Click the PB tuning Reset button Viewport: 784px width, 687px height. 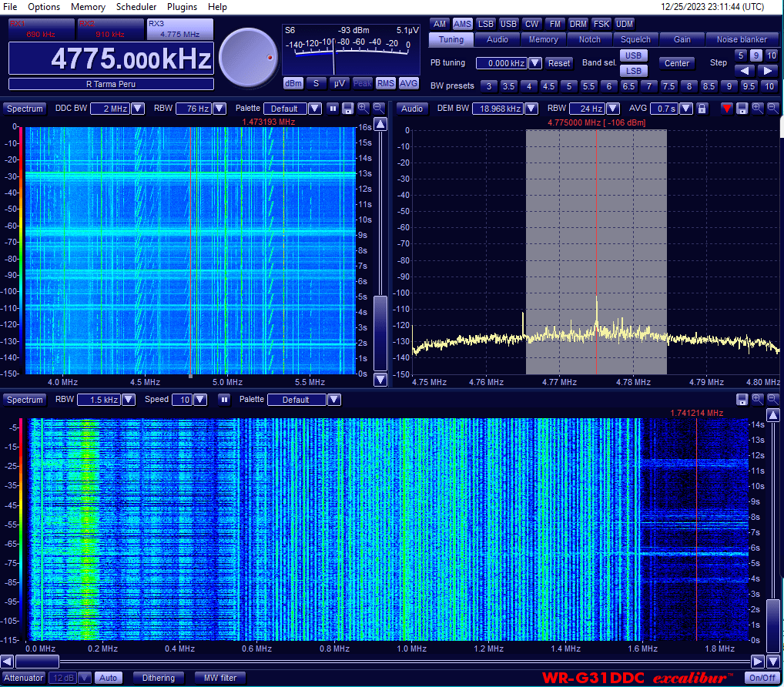558,63
